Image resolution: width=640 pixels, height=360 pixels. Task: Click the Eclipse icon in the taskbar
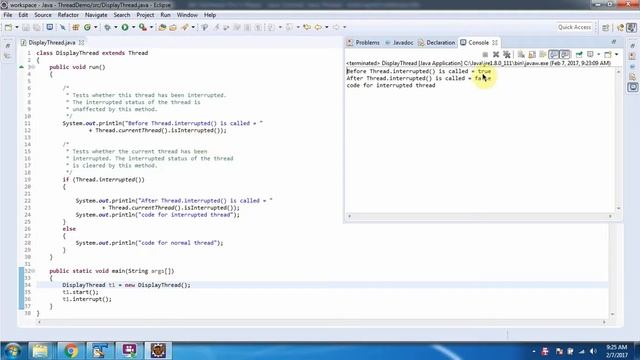pos(158,351)
